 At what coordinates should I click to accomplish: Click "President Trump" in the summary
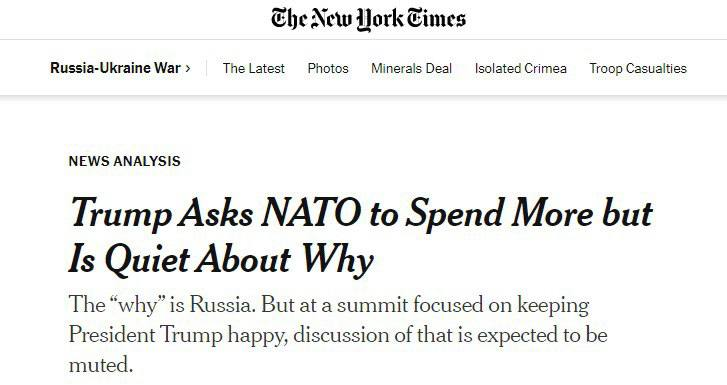(x=145, y=335)
